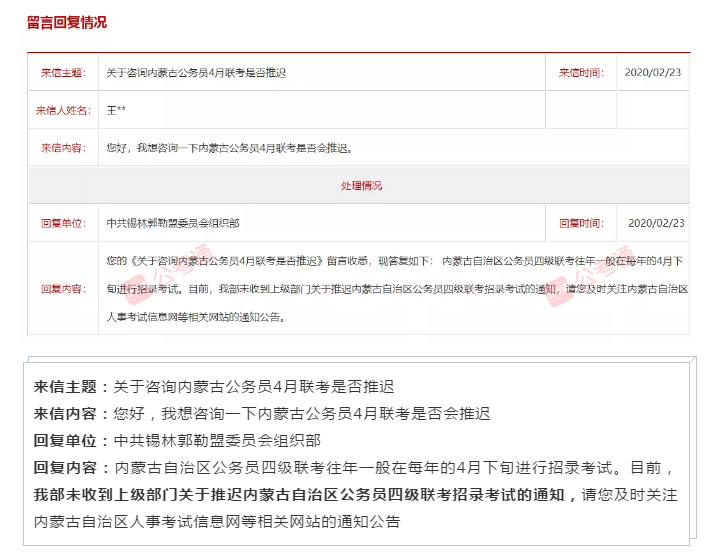714x555 pixels.
Task: Click the 来信时间 date 2020/02/23
Action: point(653,72)
